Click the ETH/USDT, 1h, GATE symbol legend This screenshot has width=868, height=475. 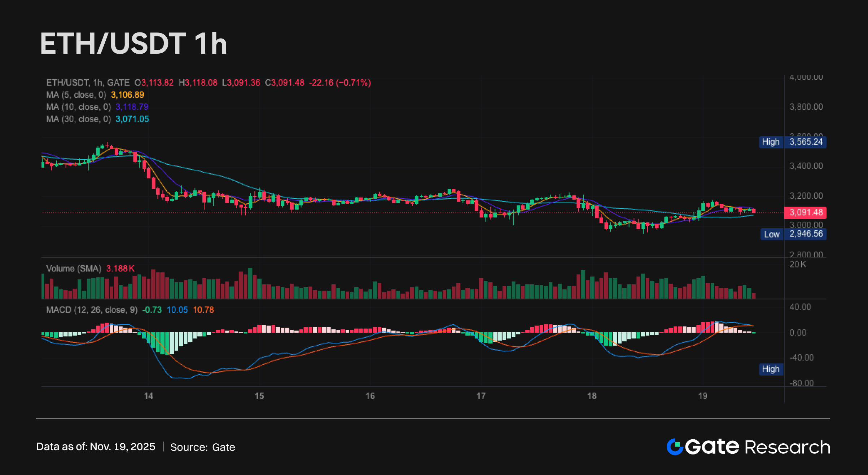[x=88, y=83]
